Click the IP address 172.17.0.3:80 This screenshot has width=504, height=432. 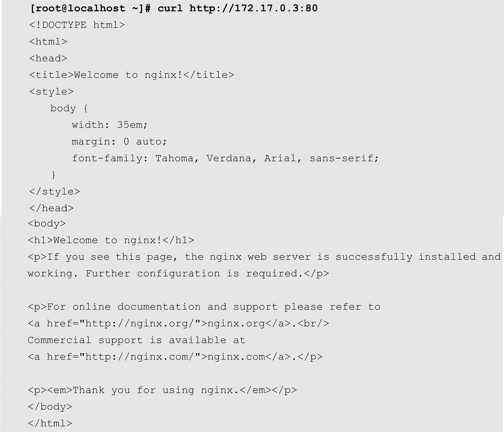click(x=276, y=8)
